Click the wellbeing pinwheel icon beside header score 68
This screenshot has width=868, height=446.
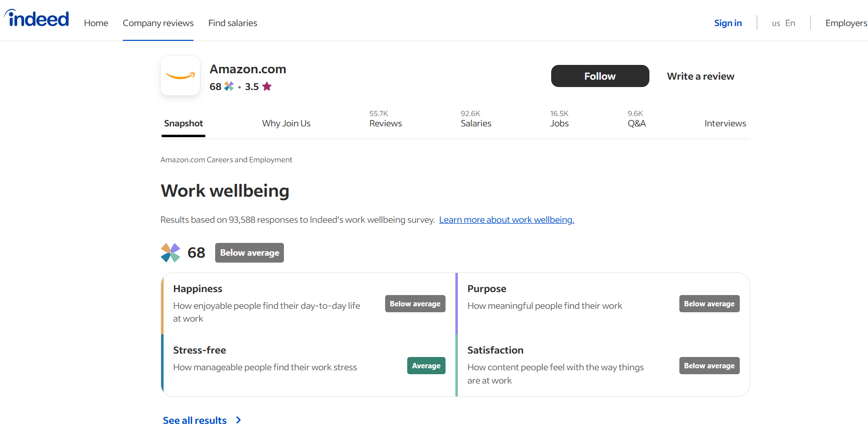point(229,87)
